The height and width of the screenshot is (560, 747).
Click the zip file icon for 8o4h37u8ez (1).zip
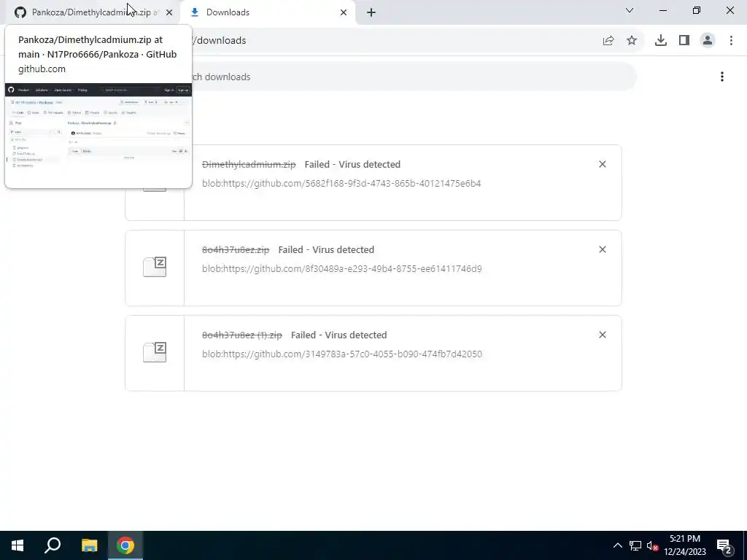[x=155, y=352]
